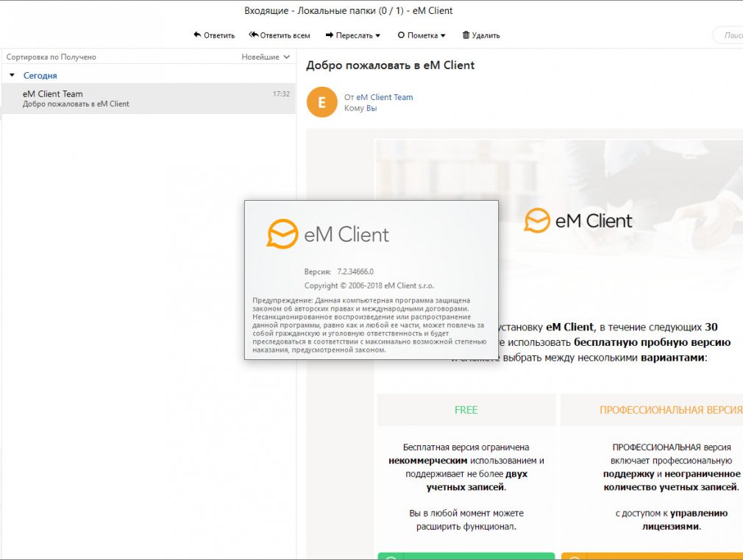Click the Ответить всем button label
743x560 pixels.
coord(285,35)
